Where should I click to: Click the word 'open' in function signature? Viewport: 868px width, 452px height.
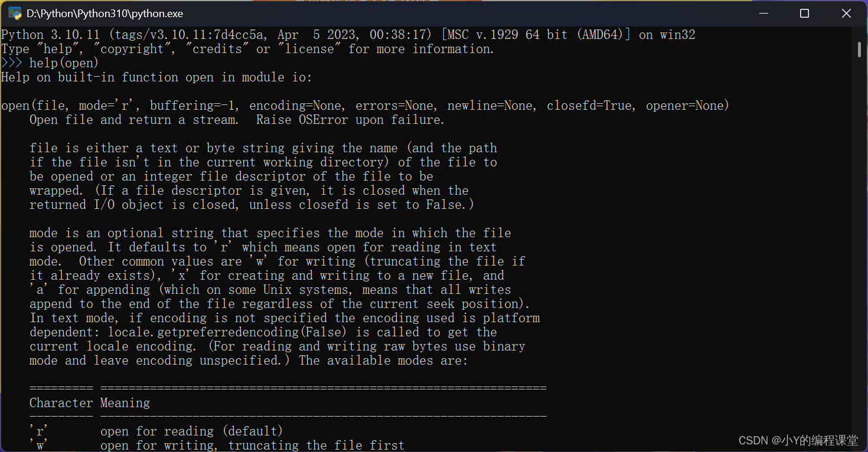point(15,105)
